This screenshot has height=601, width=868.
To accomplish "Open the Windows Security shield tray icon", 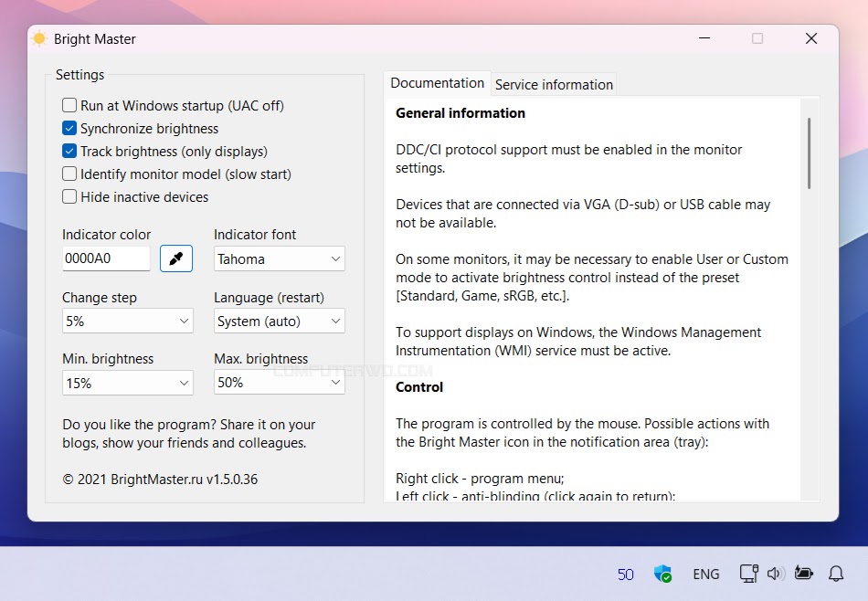I will (662, 574).
